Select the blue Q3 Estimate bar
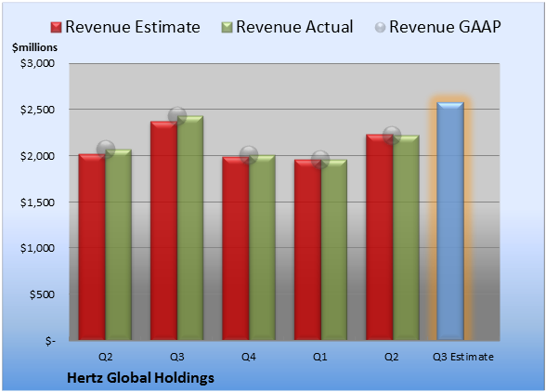This screenshot has height=392, width=546. point(450,221)
